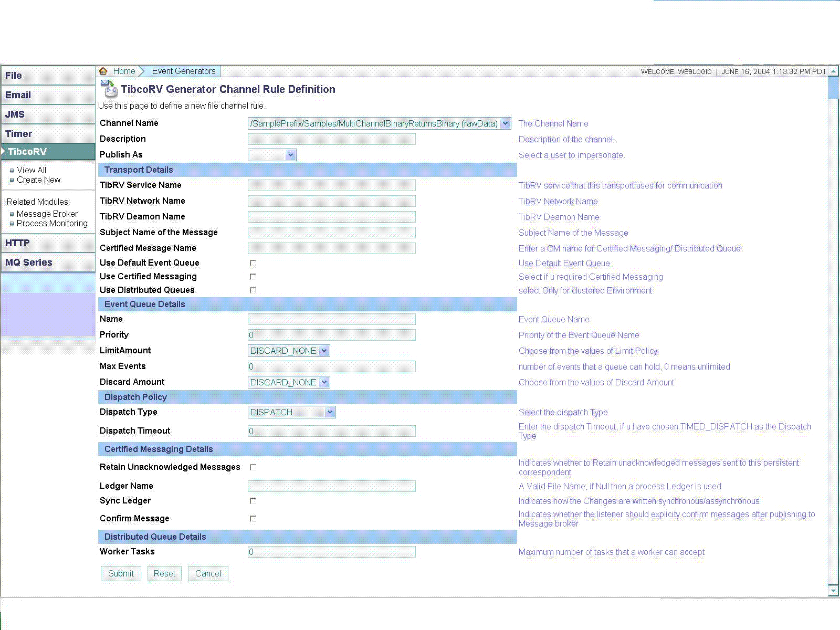
Task: Click the Event Generators breadcrumb tab
Action: tap(184, 71)
